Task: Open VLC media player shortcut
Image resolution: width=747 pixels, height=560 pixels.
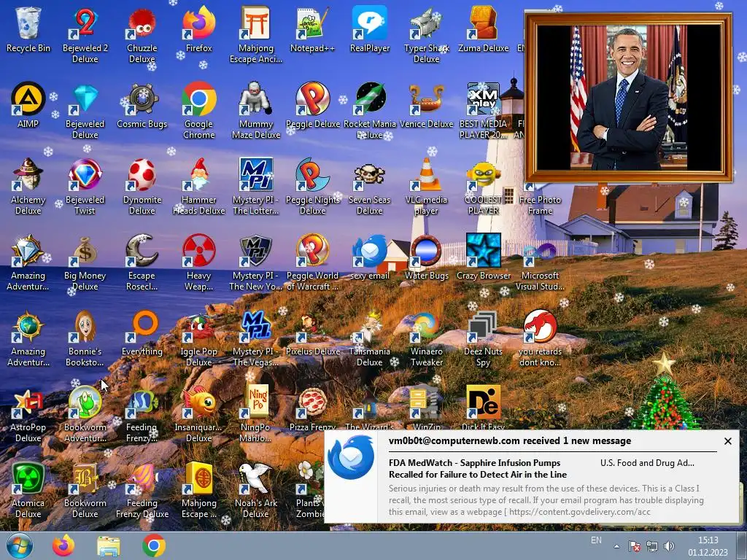Action: 426,186
